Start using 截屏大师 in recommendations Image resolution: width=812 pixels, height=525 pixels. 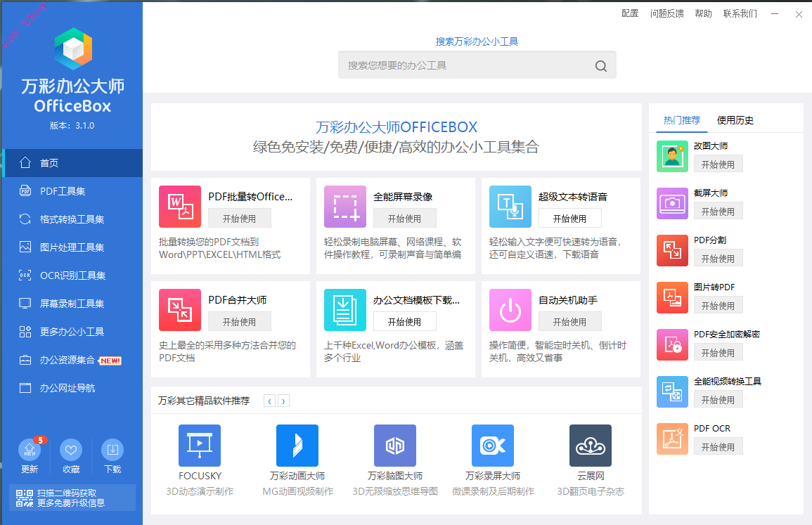pyautogui.click(x=718, y=212)
